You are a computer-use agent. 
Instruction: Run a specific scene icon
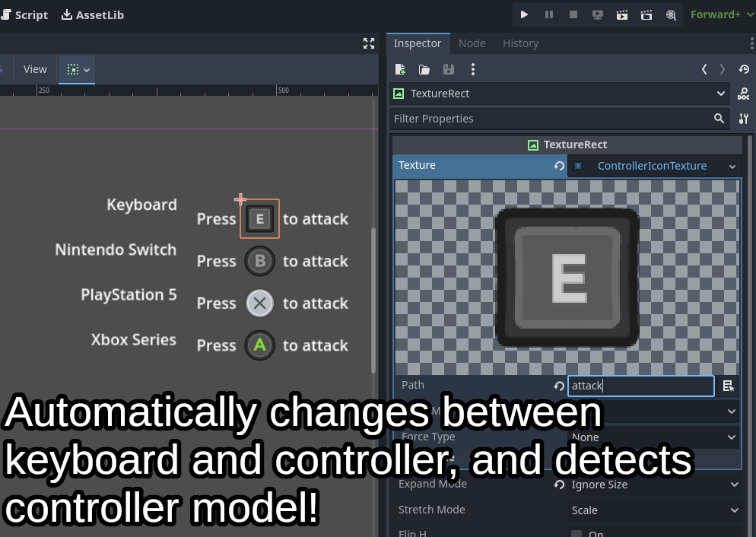point(646,15)
